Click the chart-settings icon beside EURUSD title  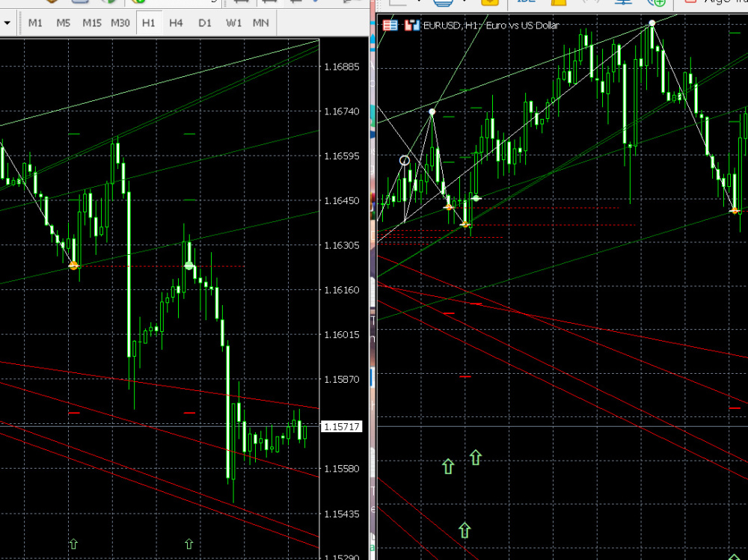(x=411, y=25)
